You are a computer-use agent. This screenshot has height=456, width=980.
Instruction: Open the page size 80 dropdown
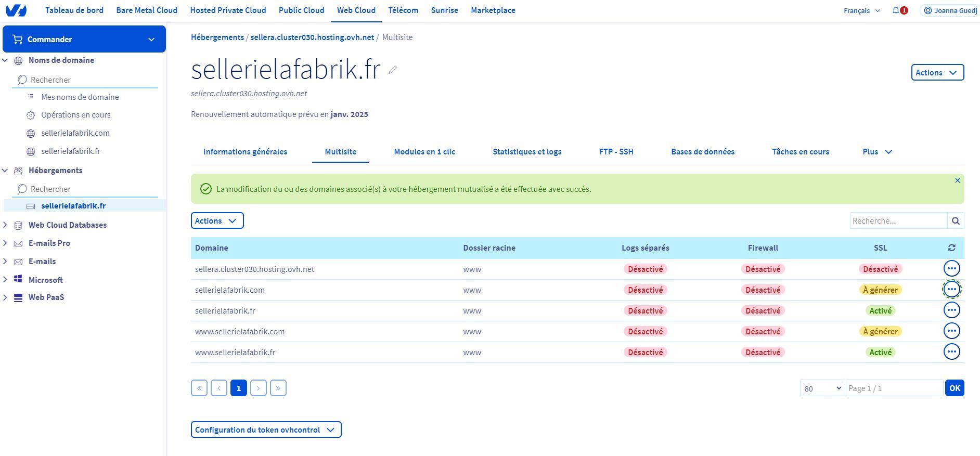pos(821,388)
